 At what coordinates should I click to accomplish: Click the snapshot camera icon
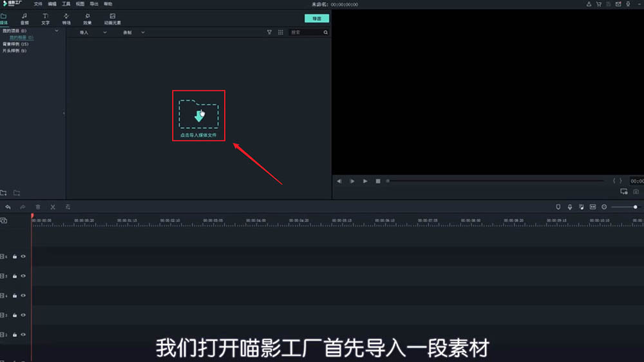coord(636,192)
